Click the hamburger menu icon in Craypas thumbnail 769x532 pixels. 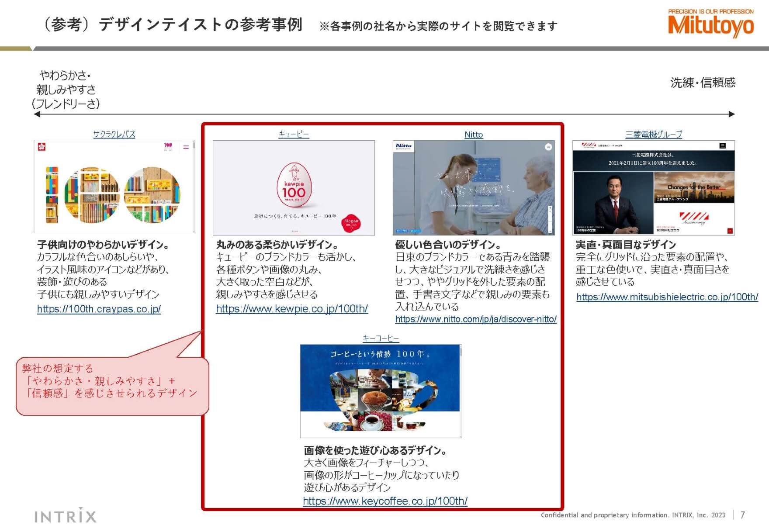pos(186,147)
